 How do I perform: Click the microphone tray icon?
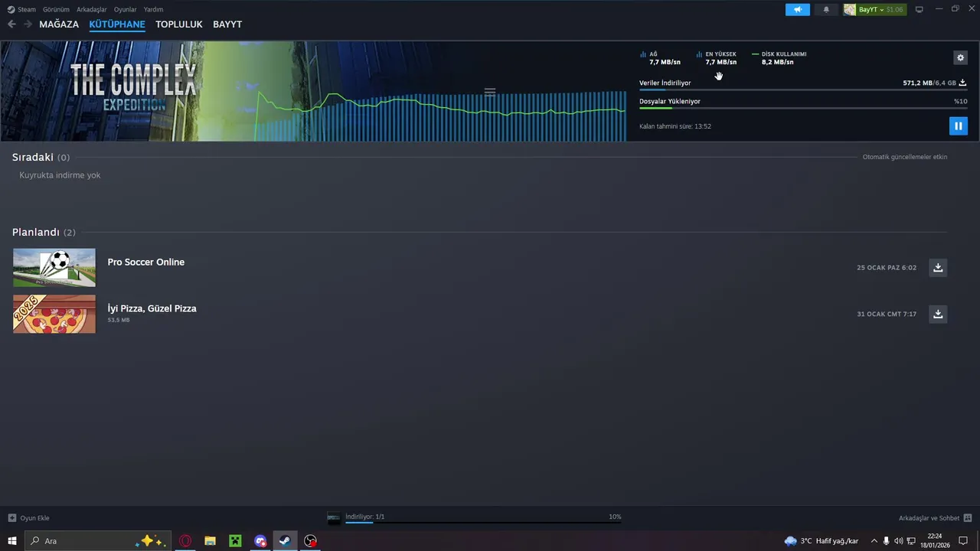(887, 541)
